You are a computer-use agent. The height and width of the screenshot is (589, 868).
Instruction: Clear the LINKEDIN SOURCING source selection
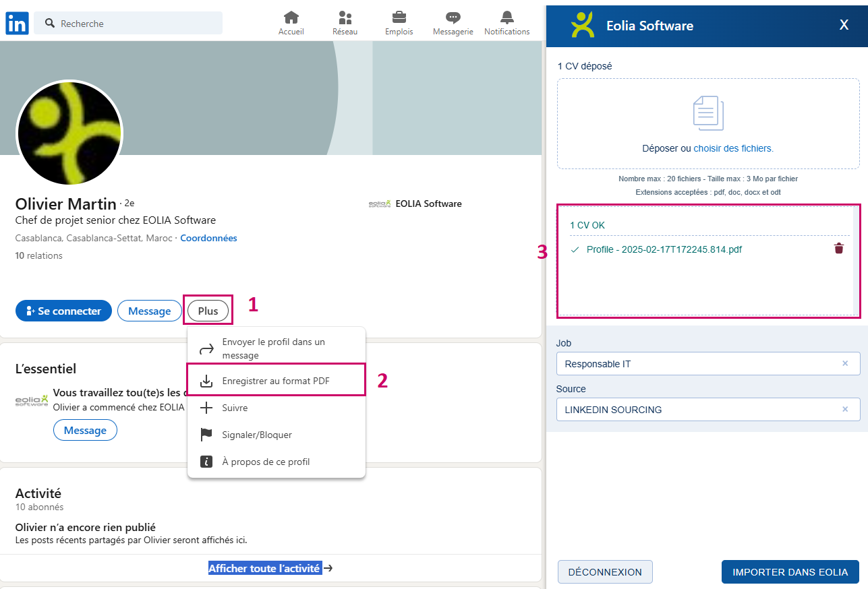844,410
